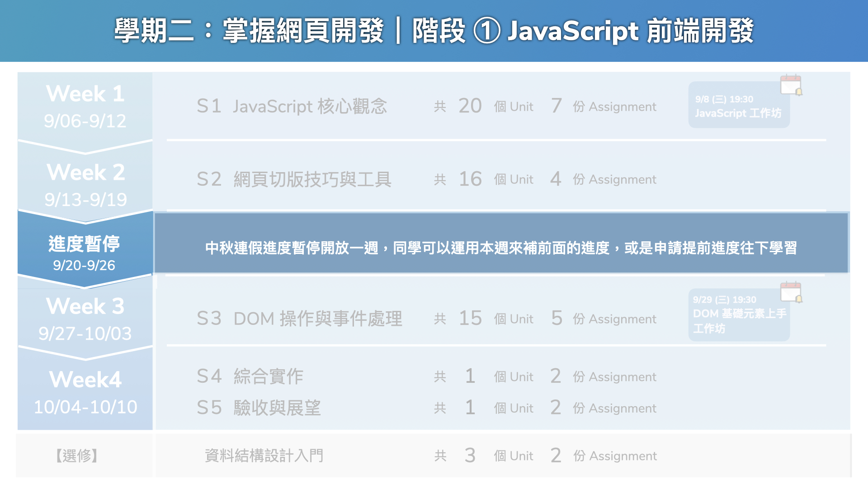Image resolution: width=868 pixels, height=488 pixels.
Task: Click the S2 網頁切版技巧與工具 course row
Action: [294, 179]
